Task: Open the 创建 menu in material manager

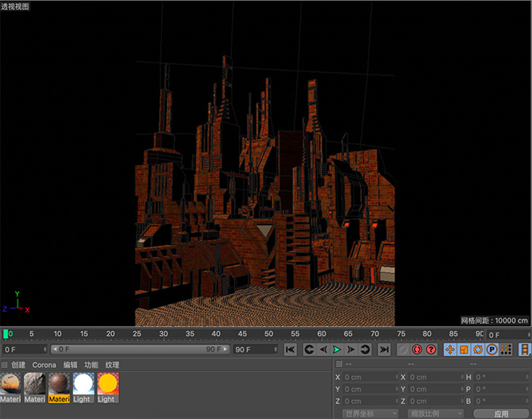Action: click(x=18, y=365)
